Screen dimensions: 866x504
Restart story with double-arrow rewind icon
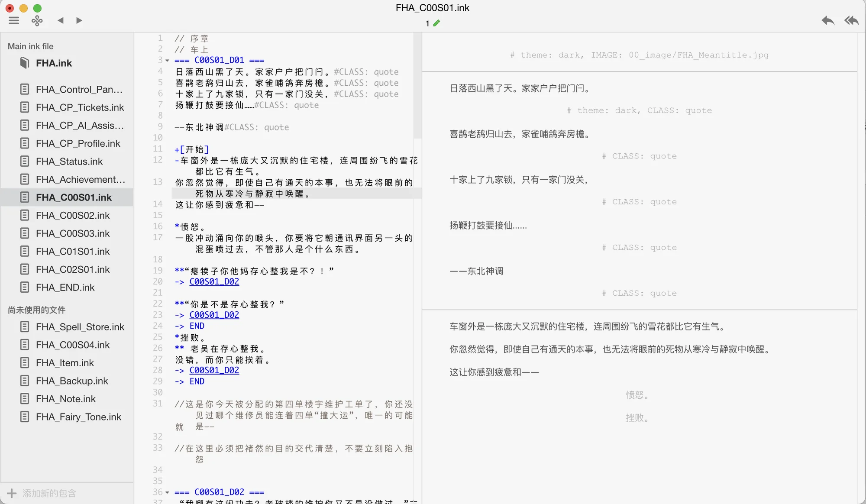(851, 20)
